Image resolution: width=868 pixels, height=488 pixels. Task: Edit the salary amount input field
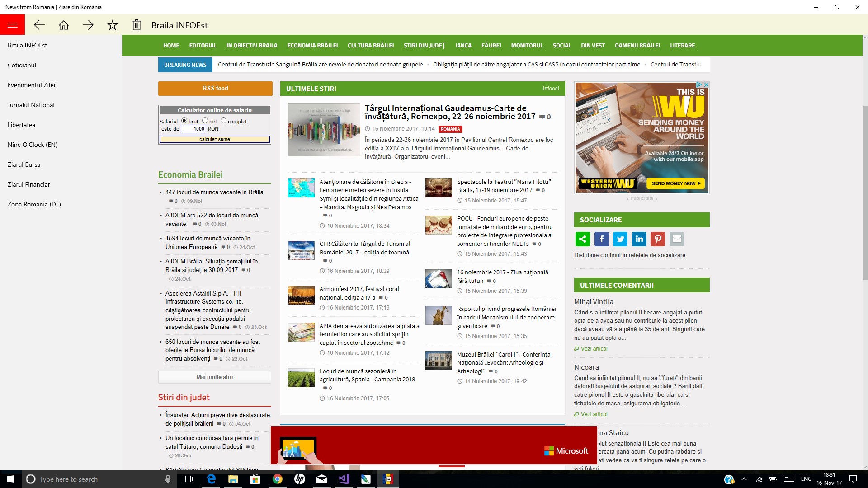193,129
